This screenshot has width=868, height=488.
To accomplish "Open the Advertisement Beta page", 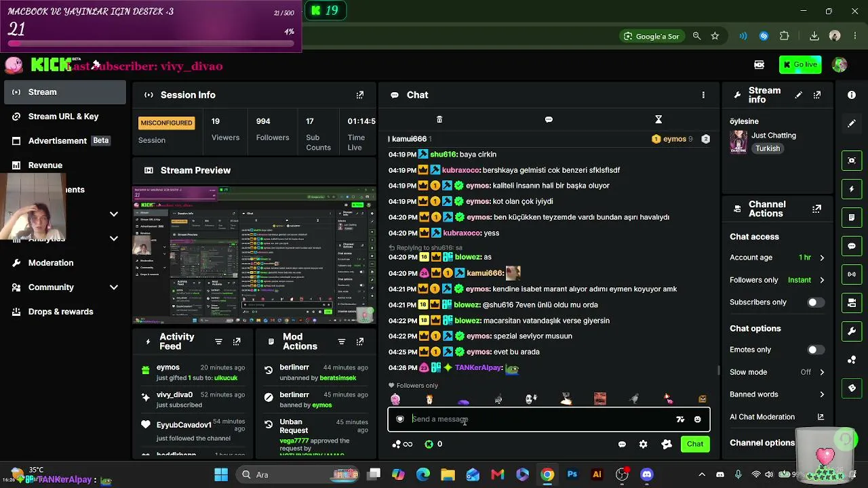I will (65, 141).
